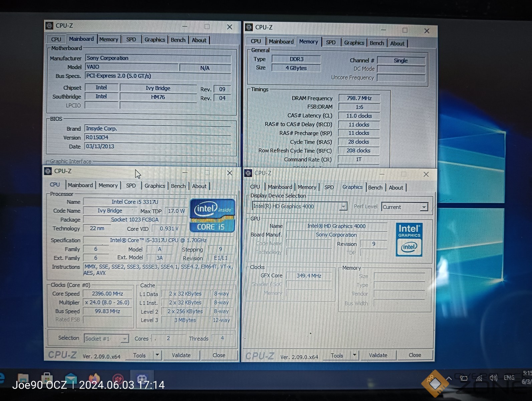This screenshot has width=532, height=401.
Task: Open the Bench tab in the Mainboard window
Action: (178, 40)
